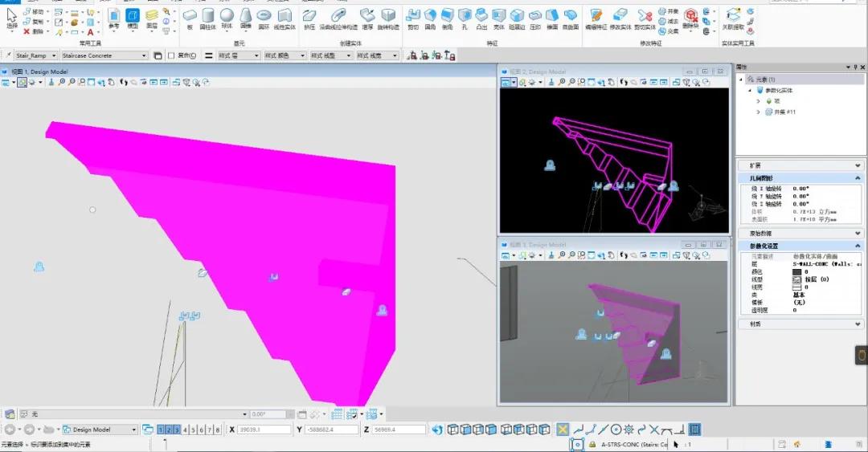Viewport: 868px width, 452px height.
Task: Open the Stair_Ramp level dropdown
Action: click(x=53, y=55)
